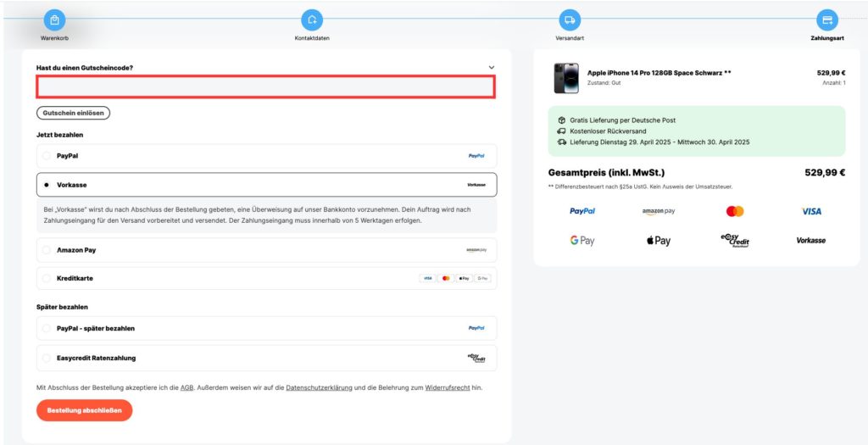Image resolution: width=868 pixels, height=445 pixels.
Task: Select the Vorkasse radio button
Action: [x=47, y=185]
